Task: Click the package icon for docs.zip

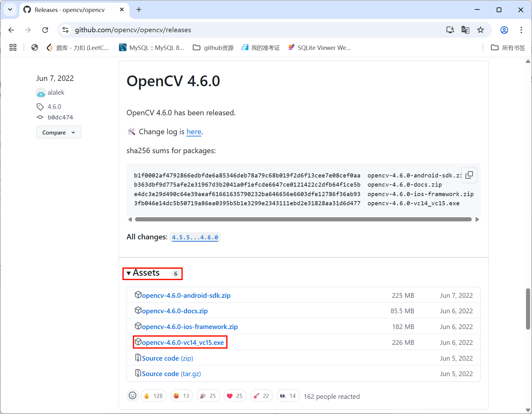Action: click(x=138, y=310)
